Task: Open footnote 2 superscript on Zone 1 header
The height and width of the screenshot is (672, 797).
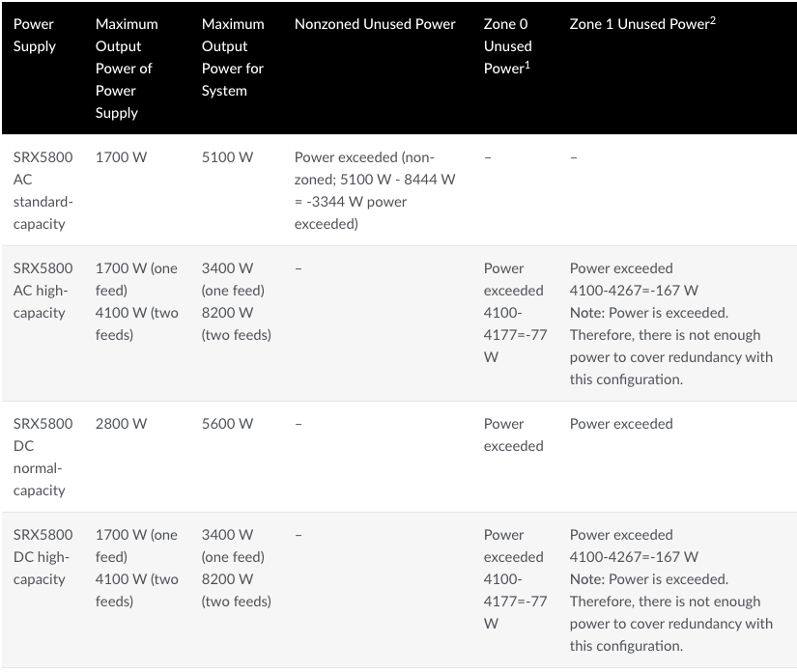Action: coord(713,20)
